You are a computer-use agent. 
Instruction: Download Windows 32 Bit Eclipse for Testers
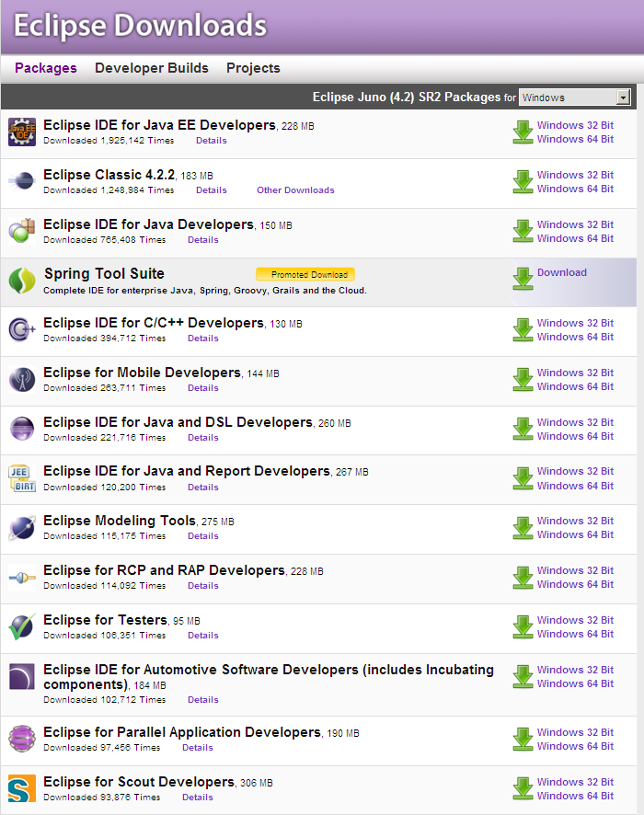(x=575, y=621)
